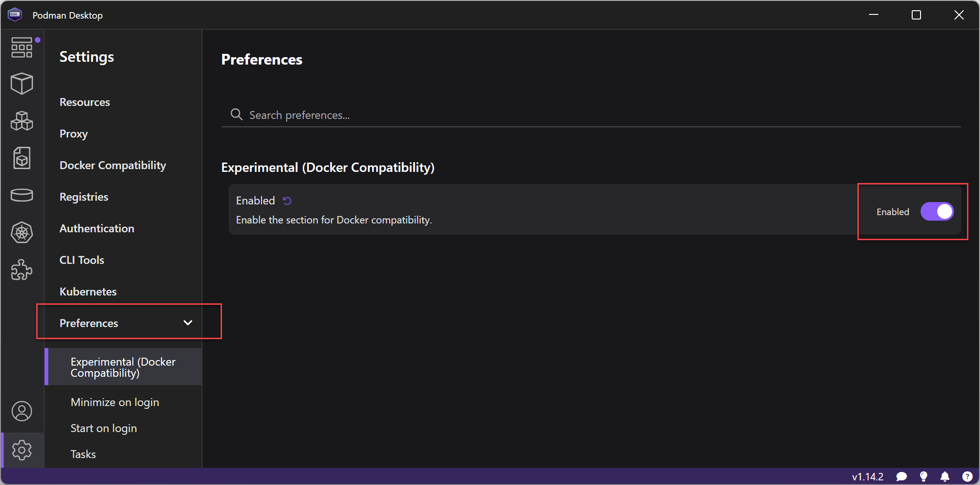Open the Dashboard icon in the sidebar
The height and width of the screenshot is (485, 980).
click(22, 47)
